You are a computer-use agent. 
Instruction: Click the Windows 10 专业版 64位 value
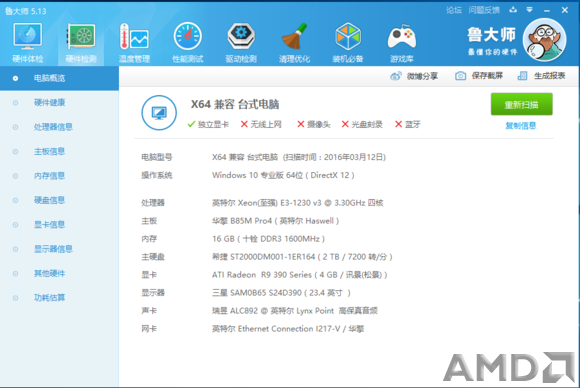pyautogui.click(x=283, y=175)
